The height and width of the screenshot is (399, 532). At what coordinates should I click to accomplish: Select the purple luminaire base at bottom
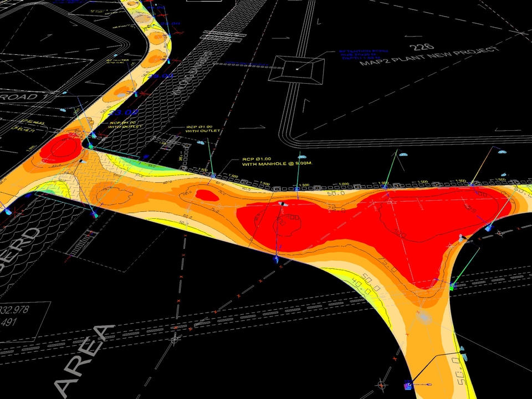(407, 385)
